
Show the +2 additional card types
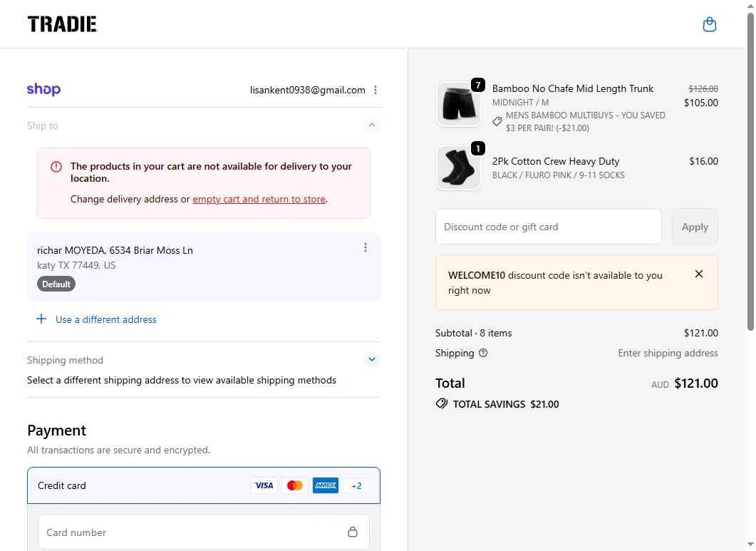356,486
